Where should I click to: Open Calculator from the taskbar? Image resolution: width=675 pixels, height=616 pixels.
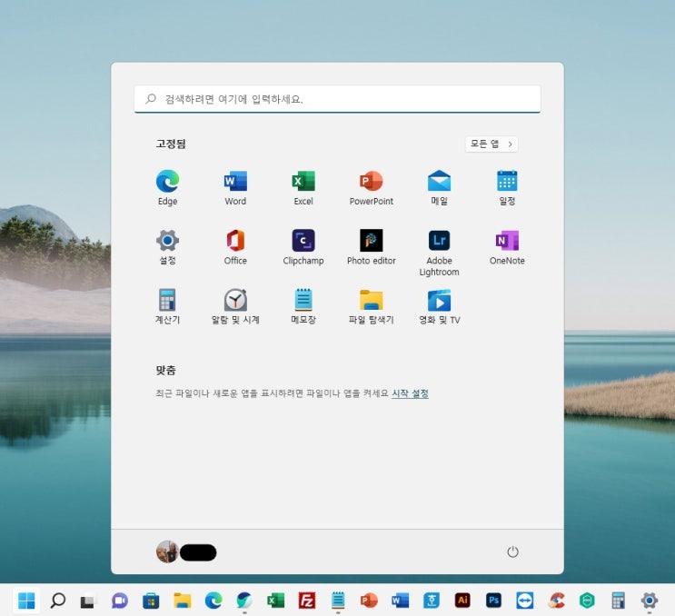pyautogui.click(x=618, y=600)
